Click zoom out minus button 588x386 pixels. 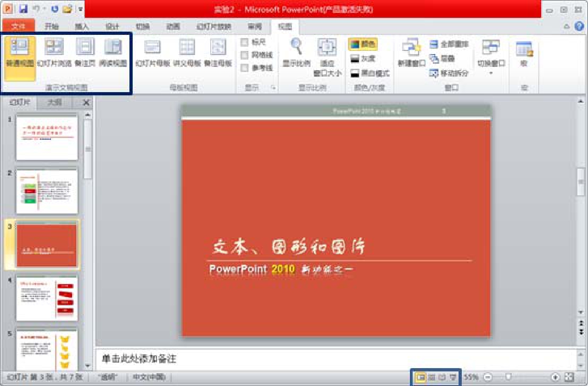click(x=487, y=377)
